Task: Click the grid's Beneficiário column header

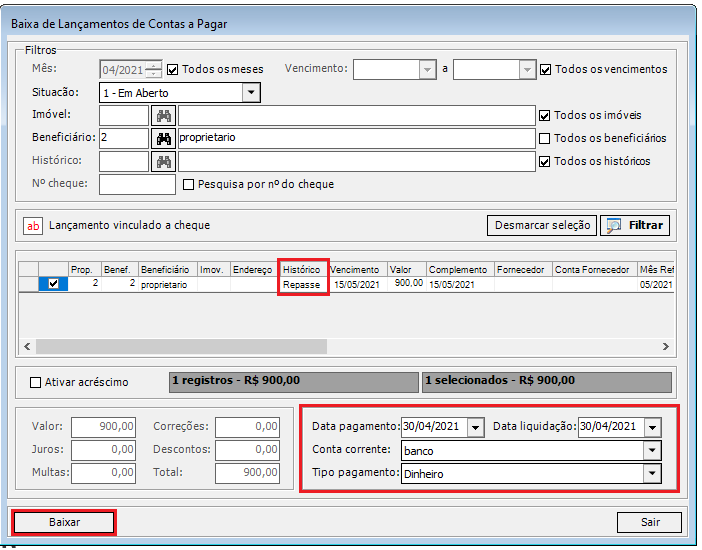Action: pyautogui.click(x=167, y=270)
